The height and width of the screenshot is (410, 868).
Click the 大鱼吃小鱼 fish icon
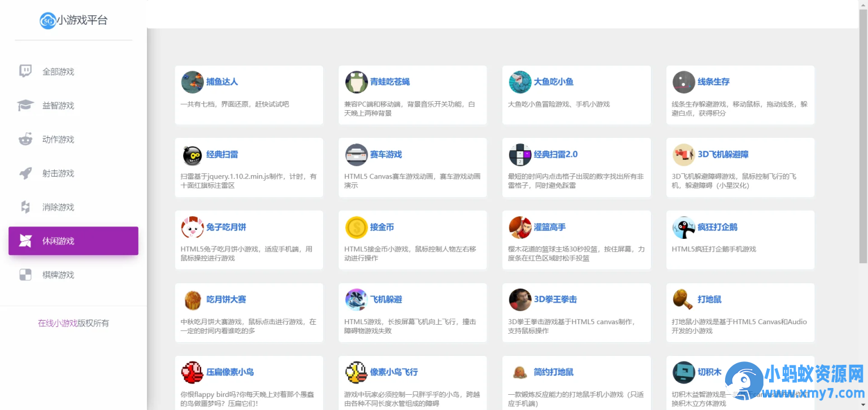click(520, 82)
